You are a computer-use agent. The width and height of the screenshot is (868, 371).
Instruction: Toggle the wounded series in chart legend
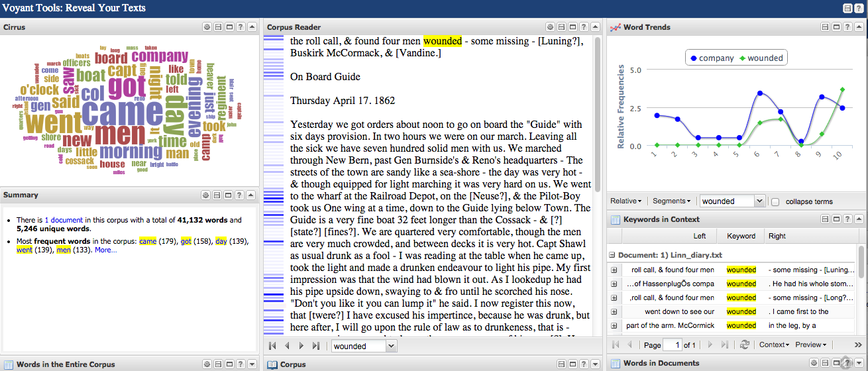[x=761, y=58]
